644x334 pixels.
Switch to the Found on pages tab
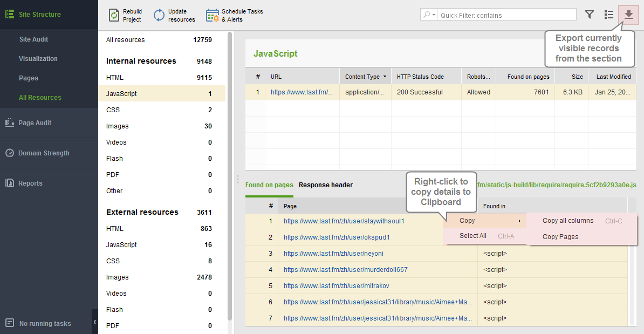[x=269, y=185]
